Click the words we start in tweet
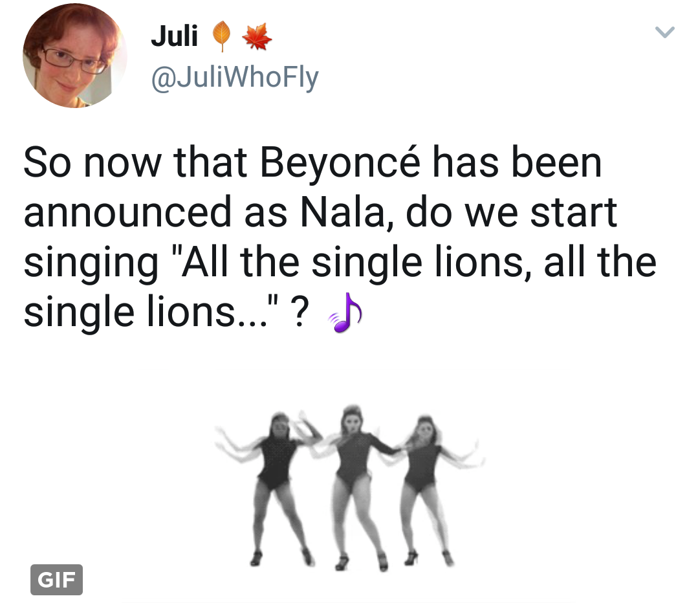The image size is (698, 616). [x=541, y=213]
